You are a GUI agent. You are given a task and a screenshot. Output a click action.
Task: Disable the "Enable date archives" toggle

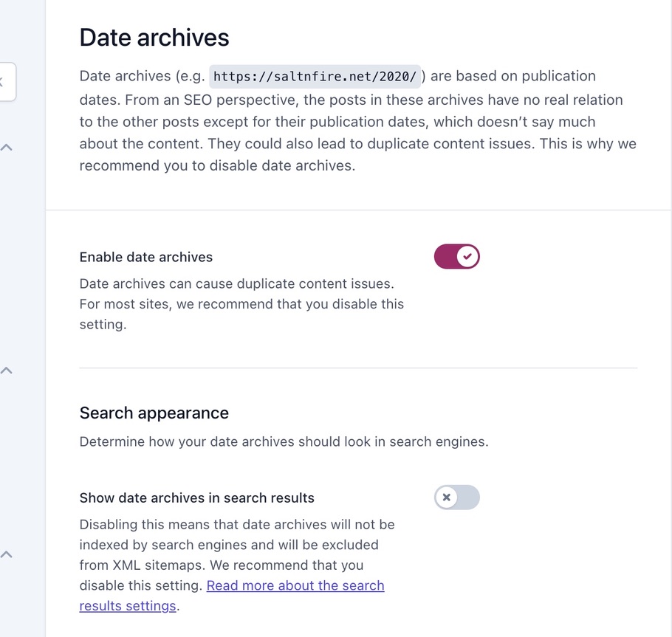coord(456,256)
